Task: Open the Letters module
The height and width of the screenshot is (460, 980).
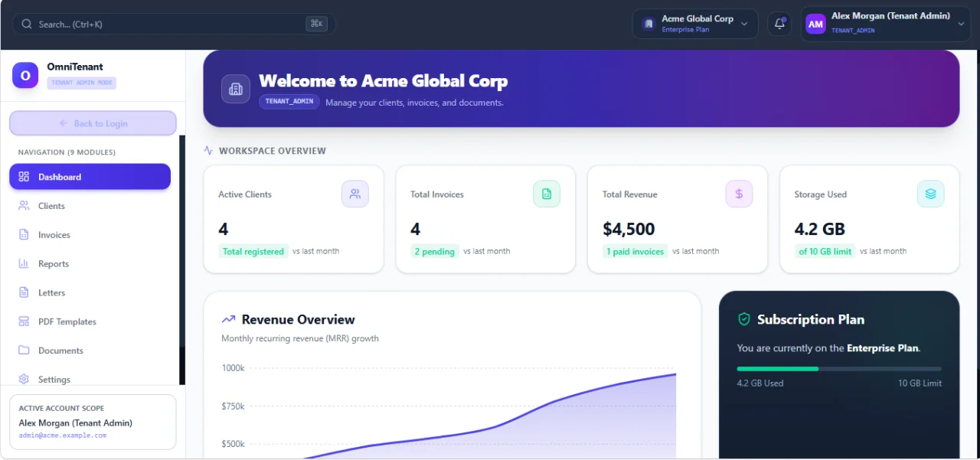Action: coord(90,293)
